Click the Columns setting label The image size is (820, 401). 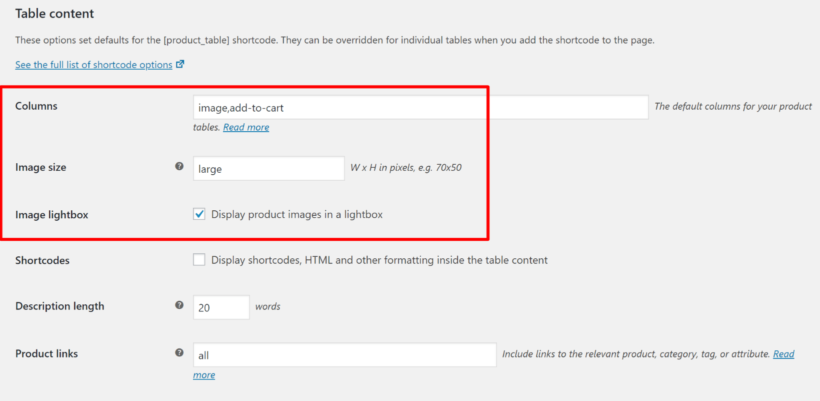[x=36, y=106]
